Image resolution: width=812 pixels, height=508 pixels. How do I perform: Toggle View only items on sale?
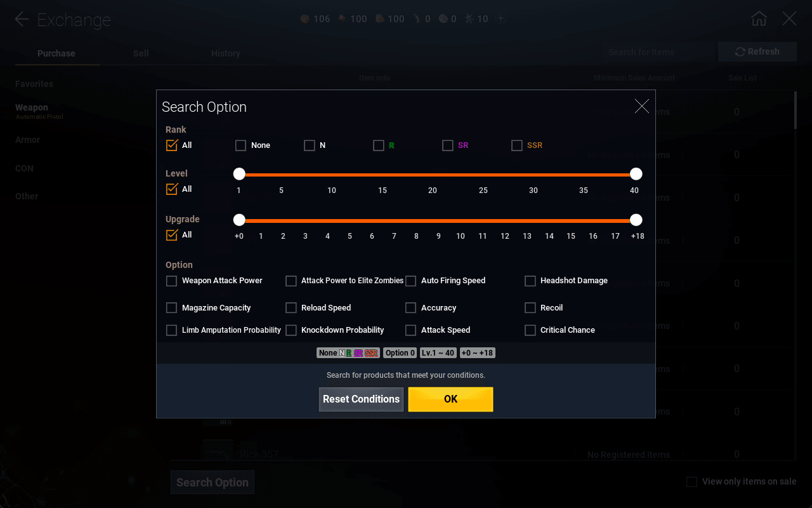692,482
